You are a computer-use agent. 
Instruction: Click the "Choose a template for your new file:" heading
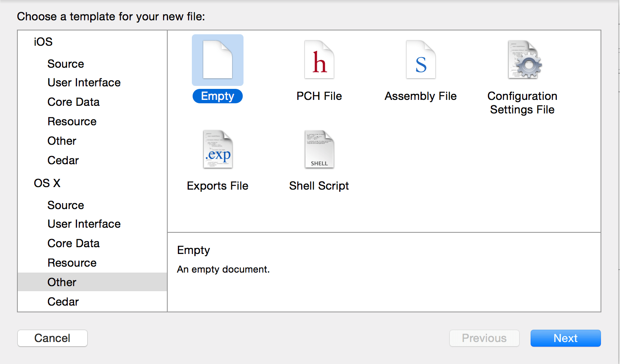pyautogui.click(x=111, y=17)
